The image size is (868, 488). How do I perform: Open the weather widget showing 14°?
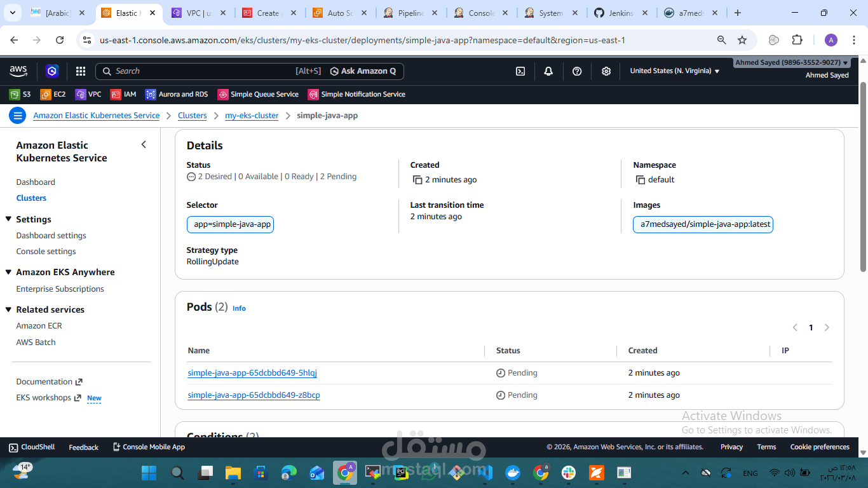pos(22,470)
